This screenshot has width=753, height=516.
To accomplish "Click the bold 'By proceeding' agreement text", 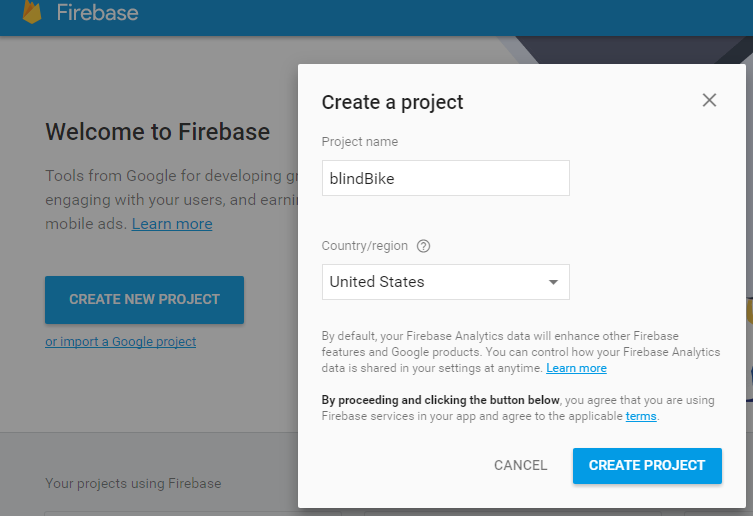I will coord(441,400).
